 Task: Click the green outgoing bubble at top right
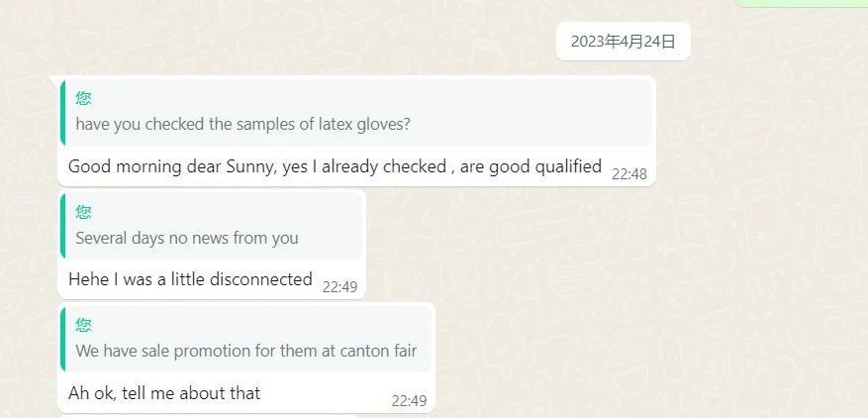(x=800, y=3)
